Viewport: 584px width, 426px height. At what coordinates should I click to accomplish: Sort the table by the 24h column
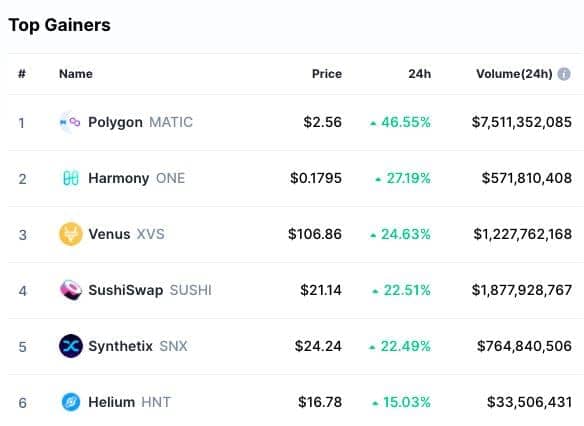[419, 74]
